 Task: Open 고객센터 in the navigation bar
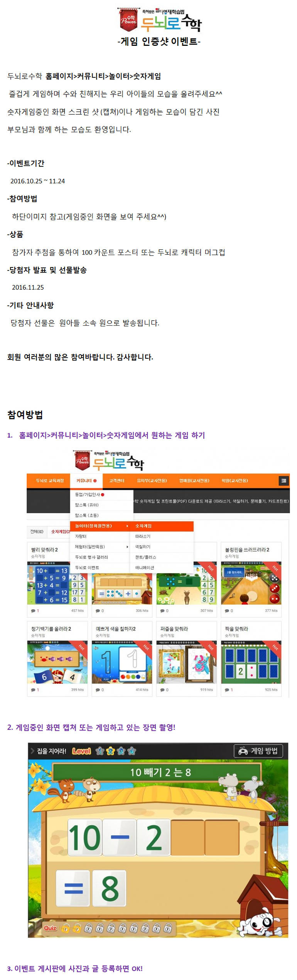pyautogui.click(x=116, y=481)
